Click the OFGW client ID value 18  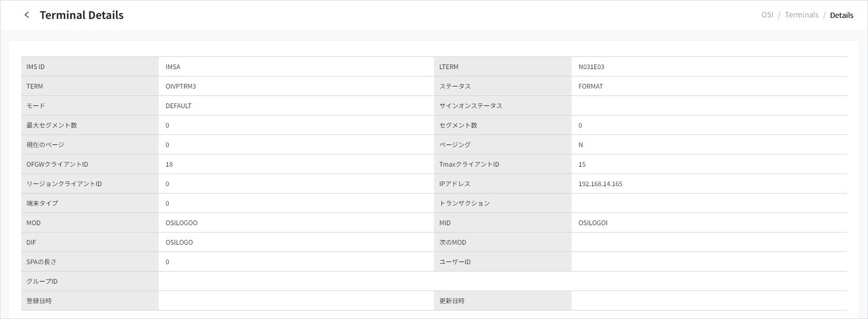click(x=169, y=165)
